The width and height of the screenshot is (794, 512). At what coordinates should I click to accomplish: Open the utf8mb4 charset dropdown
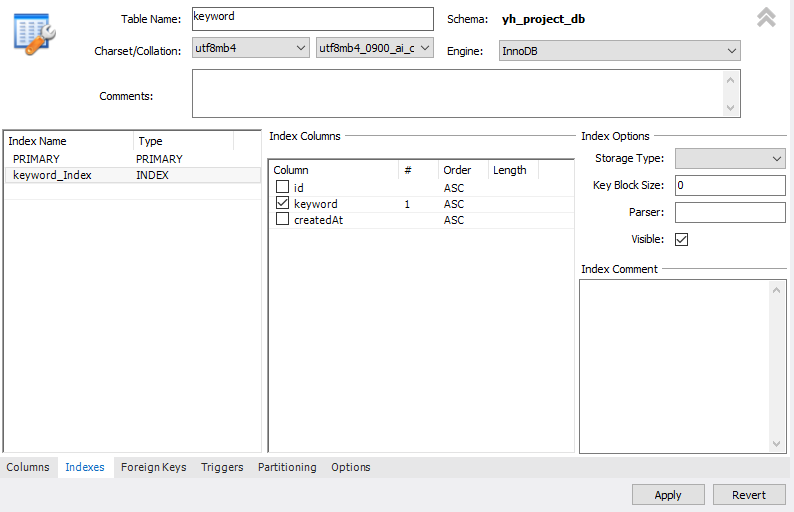click(251, 48)
